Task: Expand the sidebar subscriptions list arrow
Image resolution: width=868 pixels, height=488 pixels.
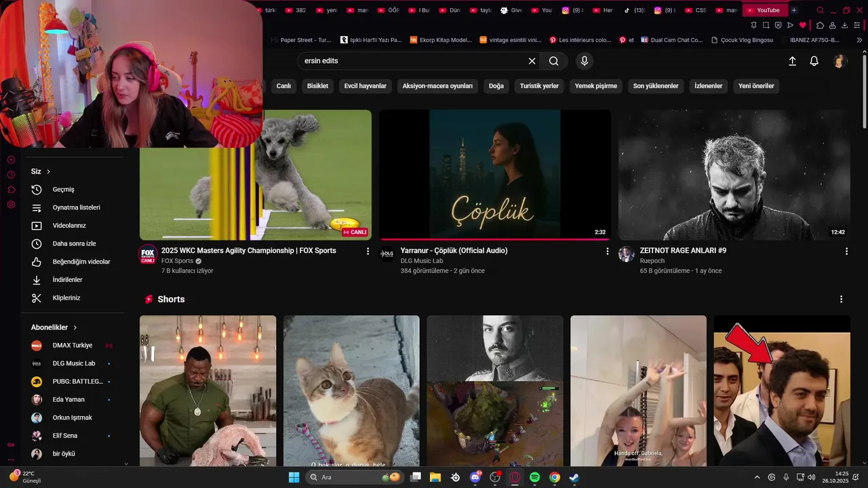Action: (126, 464)
